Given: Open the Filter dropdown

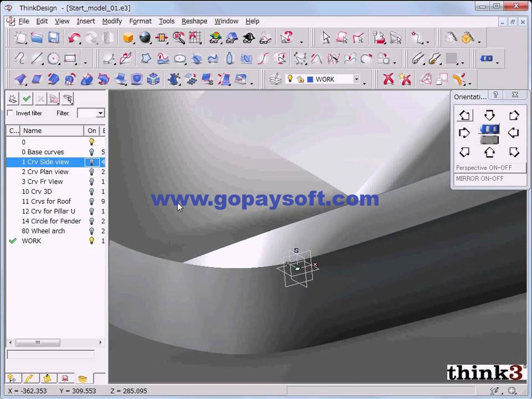Looking at the screenshot, I should click(x=100, y=113).
